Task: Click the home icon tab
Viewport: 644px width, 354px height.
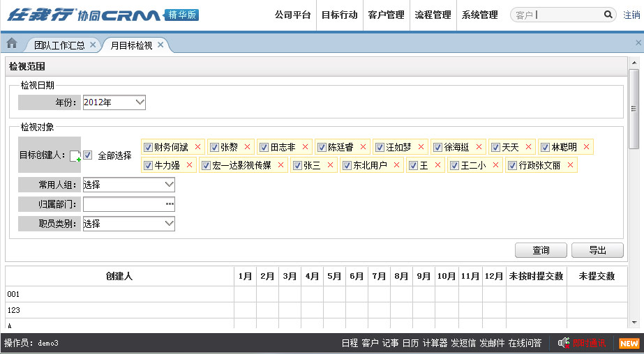Action: [x=11, y=44]
